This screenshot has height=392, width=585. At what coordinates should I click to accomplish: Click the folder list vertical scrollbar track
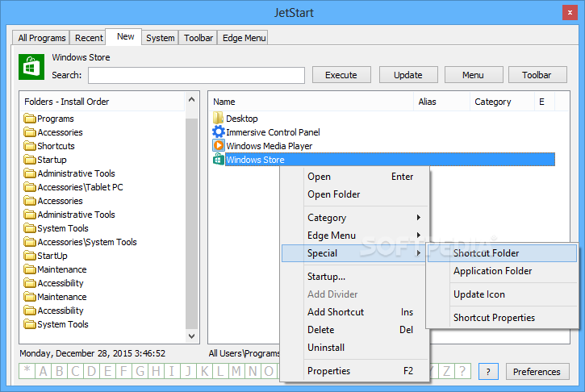192,223
